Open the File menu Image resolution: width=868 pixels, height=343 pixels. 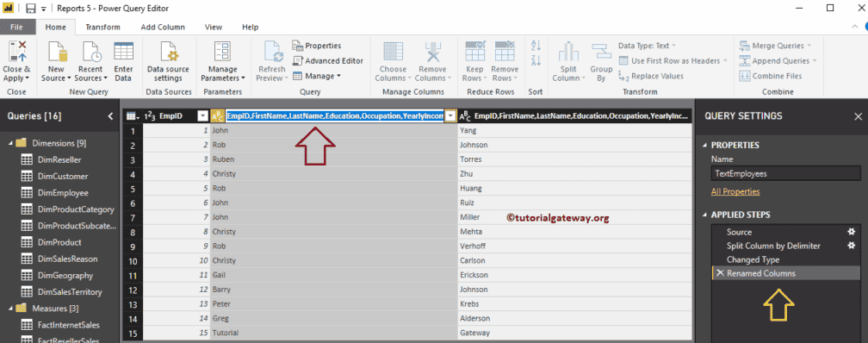coord(16,27)
